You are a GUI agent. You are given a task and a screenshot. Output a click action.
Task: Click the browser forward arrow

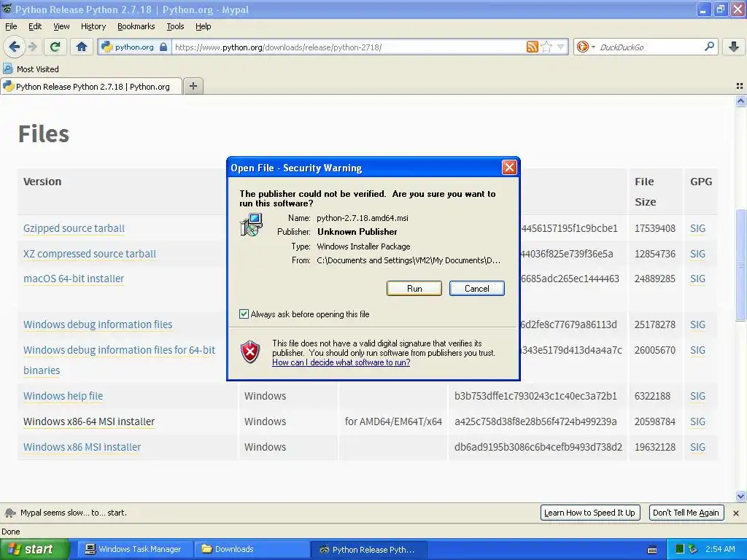coord(33,47)
